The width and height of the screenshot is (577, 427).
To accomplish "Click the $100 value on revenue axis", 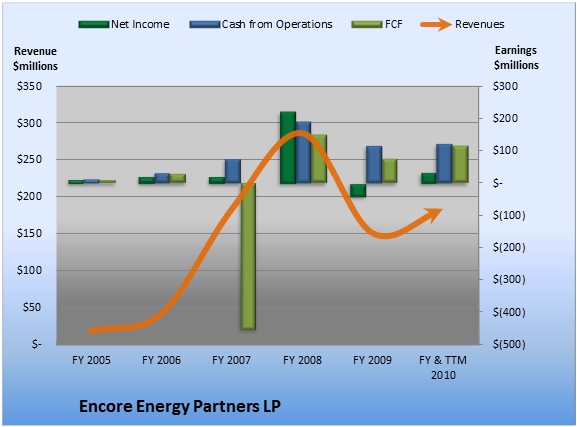I will [x=29, y=270].
